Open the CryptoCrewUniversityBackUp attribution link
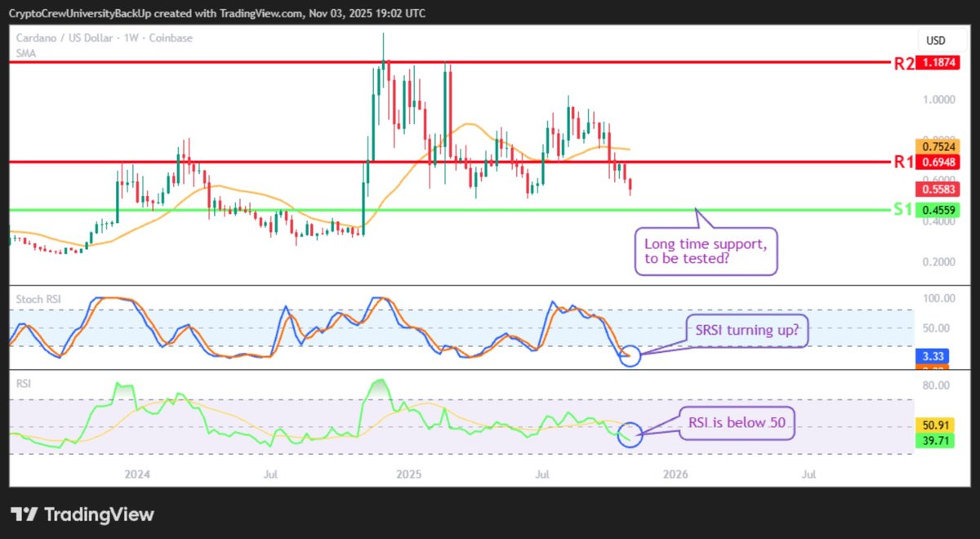980x539 pixels. (72, 13)
